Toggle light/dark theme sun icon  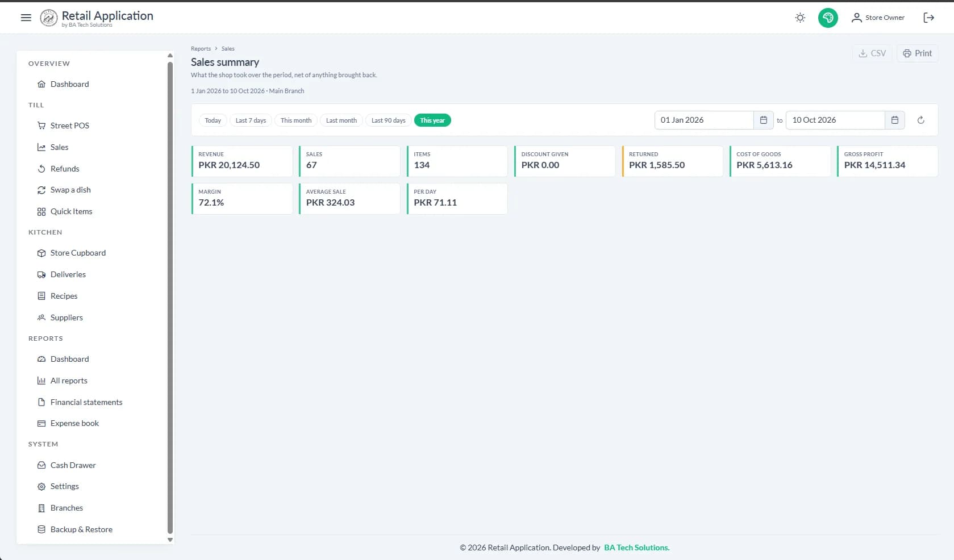[800, 18]
